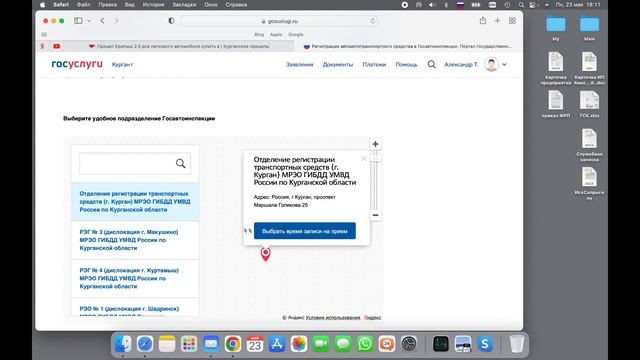The height and width of the screenshot is (360, 640).
Task: Open site search magnifier icon
Action: pyautogui.click(x=431, y=64)
